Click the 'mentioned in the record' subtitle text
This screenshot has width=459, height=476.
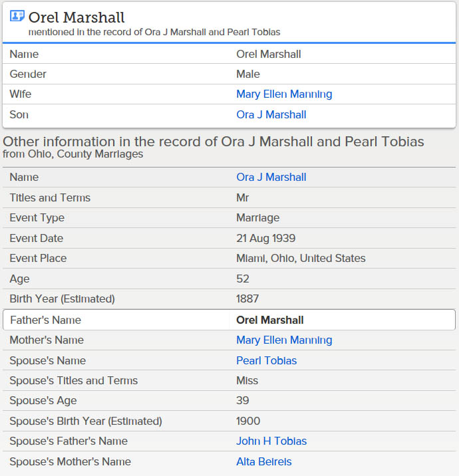point(154,32)
